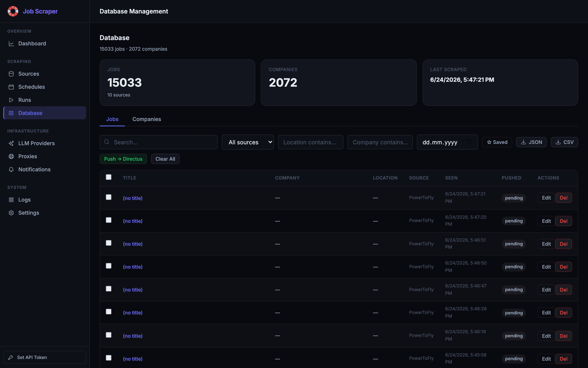Screen dimensions: 588x368
Task: Click the Notifications bell icon
Action: point(11,169)
